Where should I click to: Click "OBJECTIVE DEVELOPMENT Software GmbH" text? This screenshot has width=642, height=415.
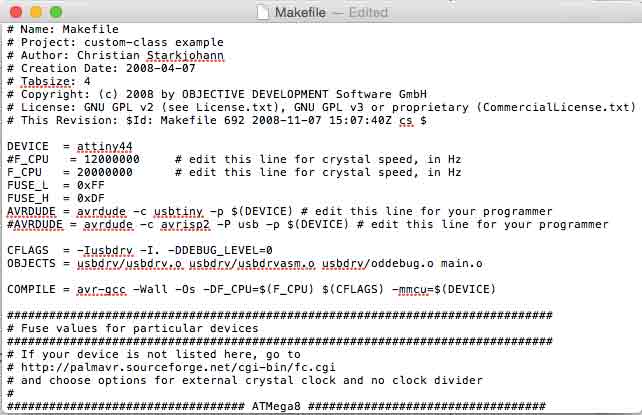304,95
